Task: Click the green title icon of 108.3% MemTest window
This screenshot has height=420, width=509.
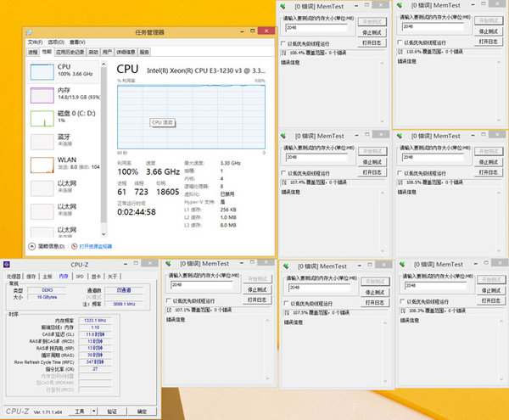Action: pos(402,265)
